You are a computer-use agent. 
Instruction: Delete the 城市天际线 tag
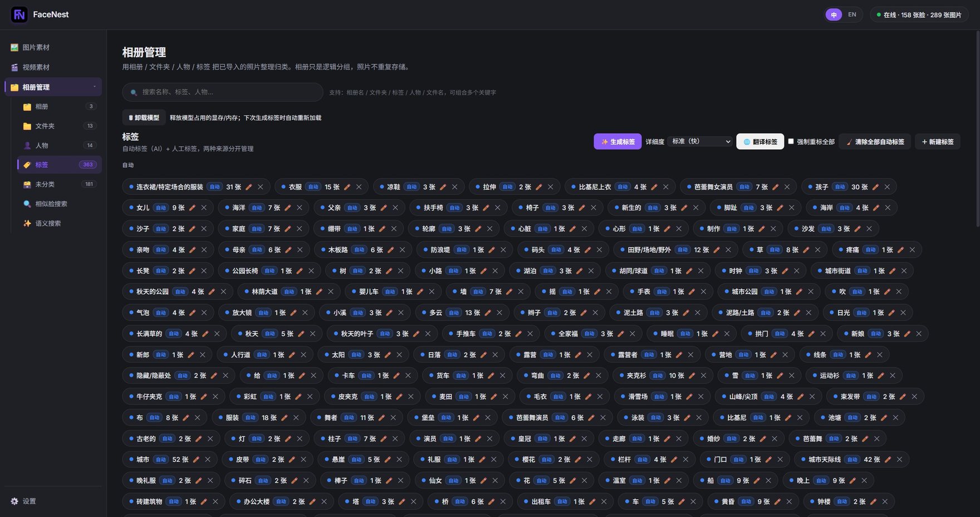pyautogui.click(x=899, y=460)
